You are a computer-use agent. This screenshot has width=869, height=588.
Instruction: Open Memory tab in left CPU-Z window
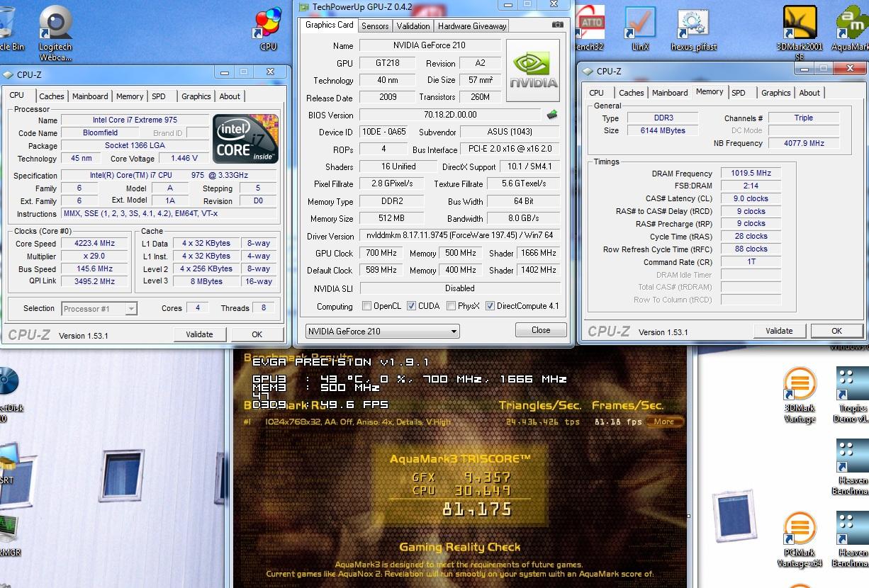tap(130, 96)
